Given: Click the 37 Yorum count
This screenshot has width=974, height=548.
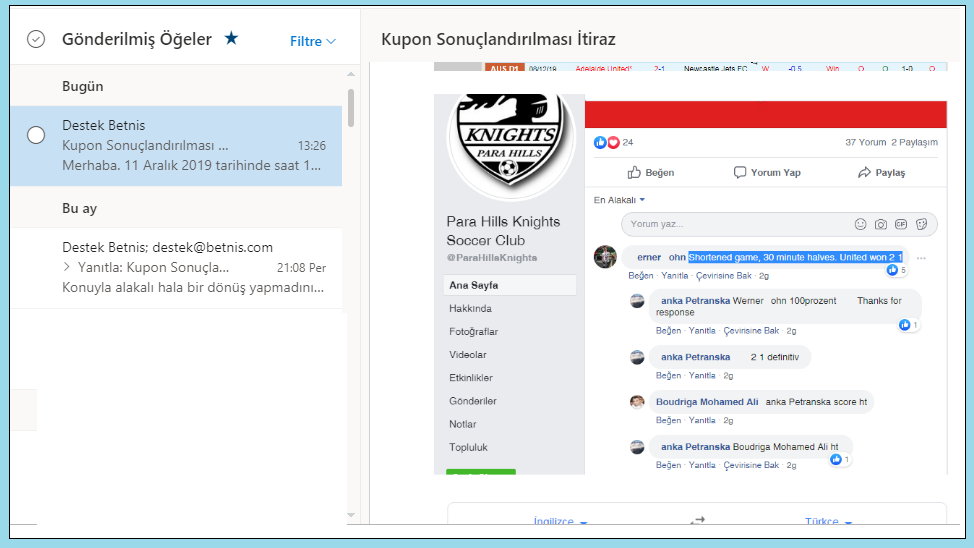Looking at the screenshot, I should 865,142.
